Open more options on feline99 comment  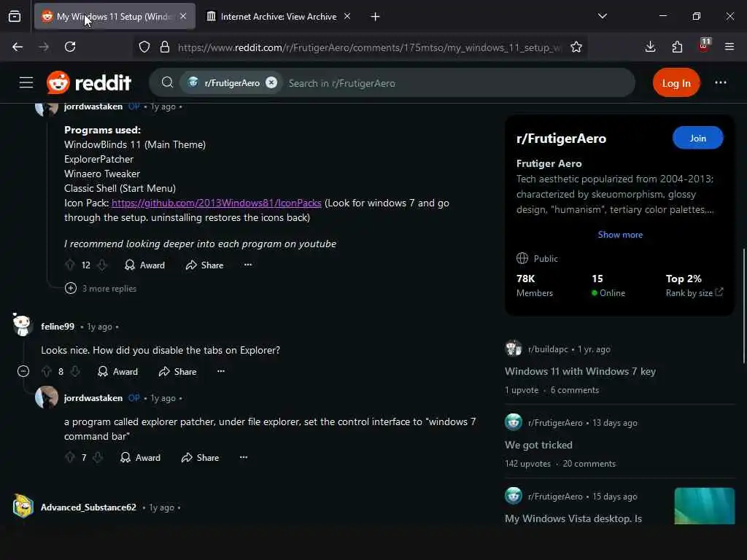(x=221, y=371)
